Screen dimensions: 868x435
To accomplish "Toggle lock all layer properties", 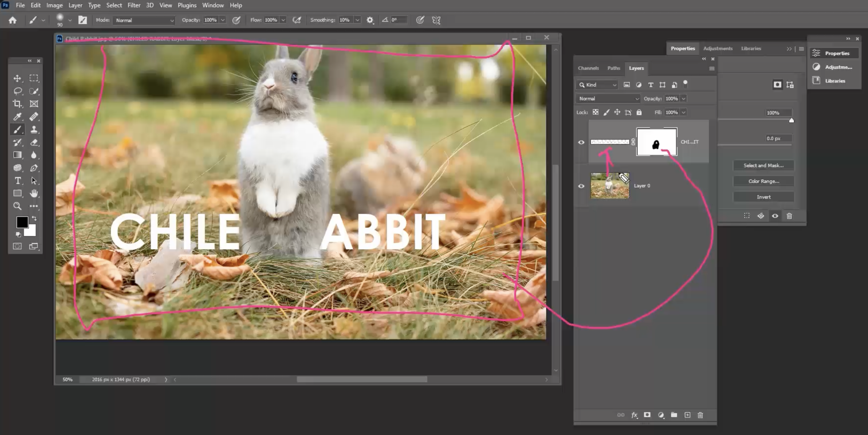I will pos(639,112).
